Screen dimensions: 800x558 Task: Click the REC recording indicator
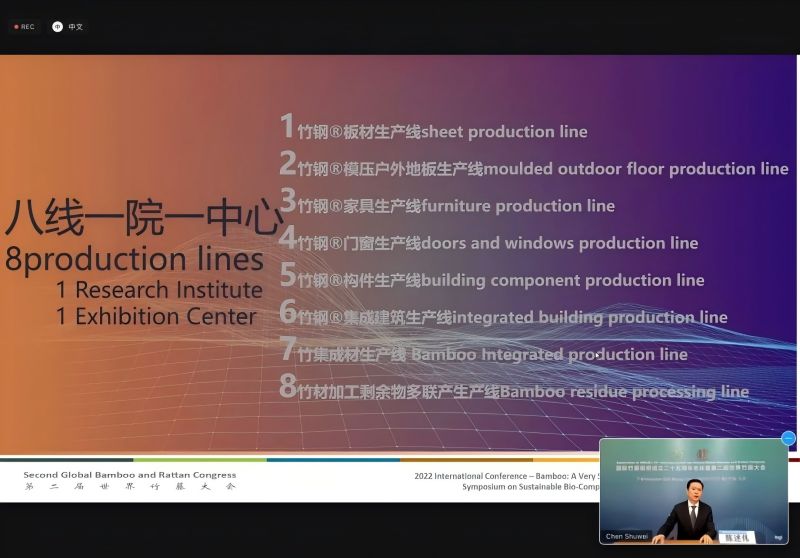click(24, 27)
